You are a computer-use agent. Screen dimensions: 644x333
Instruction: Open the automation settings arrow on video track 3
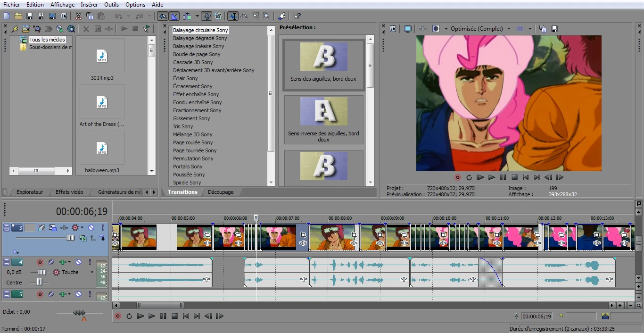tap(82, 227)
